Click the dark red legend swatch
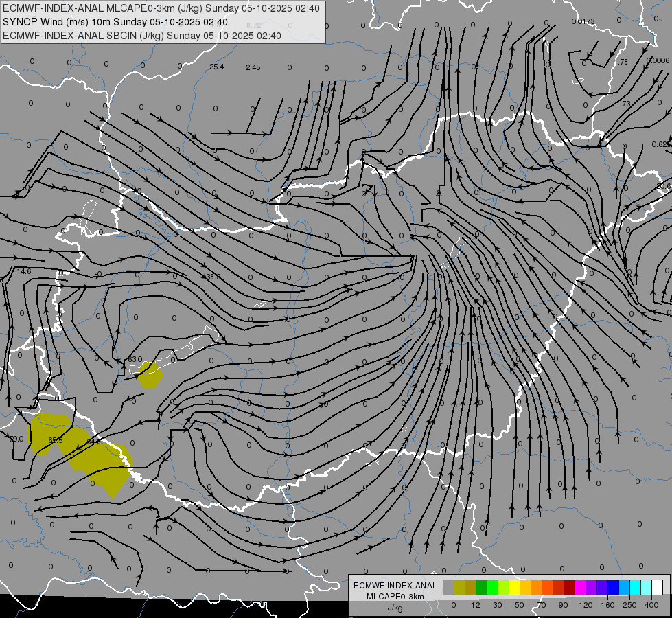672x618 pixels. tap(570, 587)
